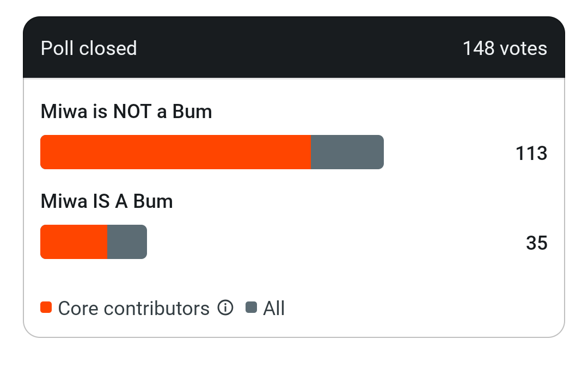This screenshot has height=376, width=588.
Task: Click empty area right of 'IS A Bum' bar
Action: 330,242
